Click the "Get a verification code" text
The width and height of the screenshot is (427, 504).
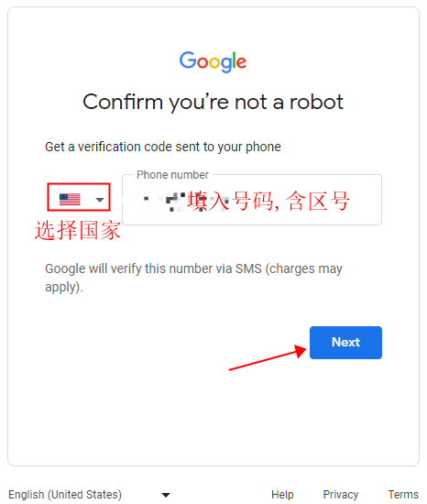pyautogui.click(x=163, y=147)
